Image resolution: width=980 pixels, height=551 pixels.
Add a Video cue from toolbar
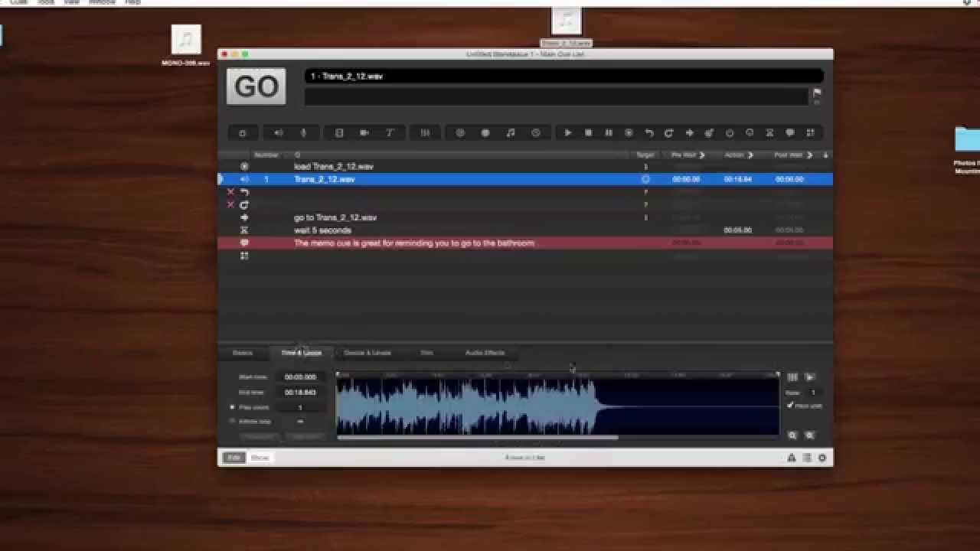[339, 133]
